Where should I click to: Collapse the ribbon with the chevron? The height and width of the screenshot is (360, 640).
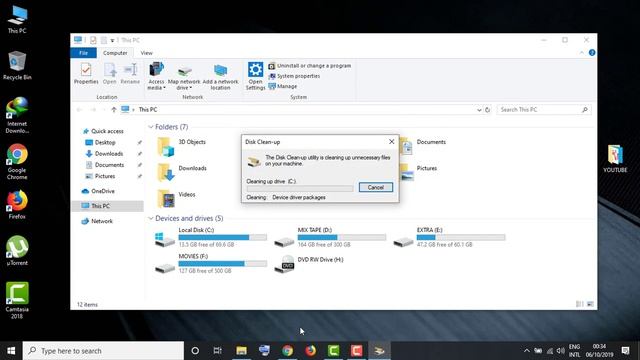pos(582,53)
